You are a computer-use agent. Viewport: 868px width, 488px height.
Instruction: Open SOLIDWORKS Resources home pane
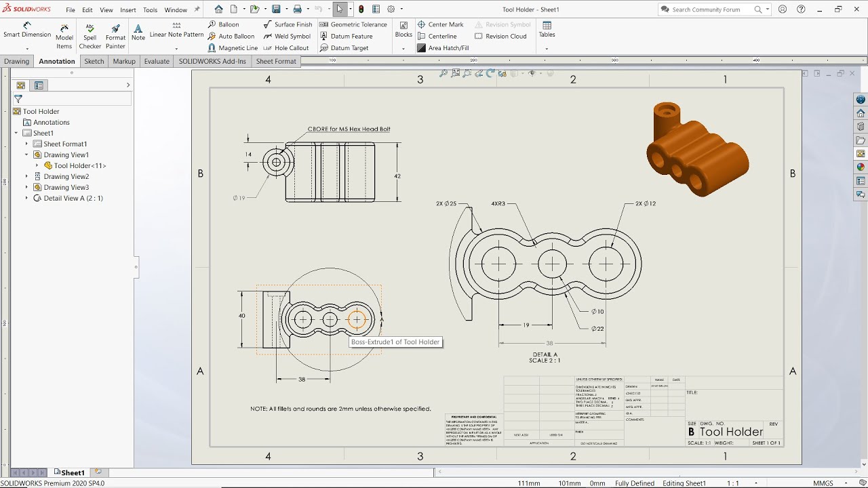pos(861,113)
